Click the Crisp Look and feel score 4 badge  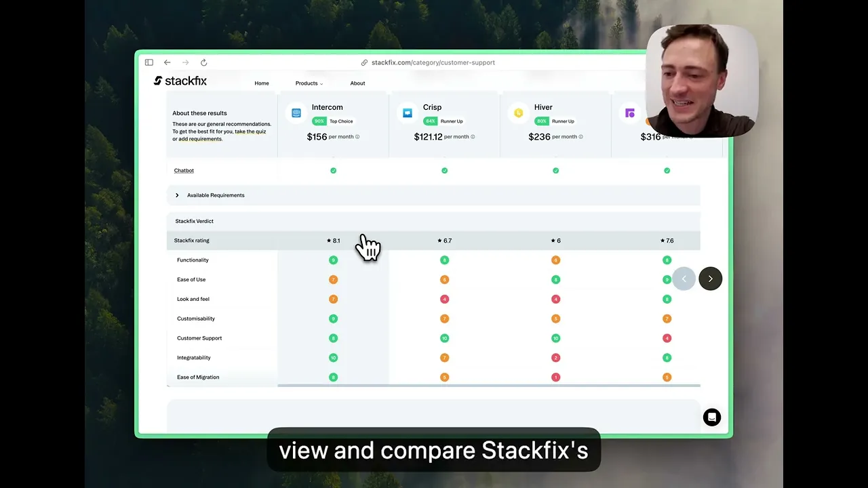click(x=444, y=299)
